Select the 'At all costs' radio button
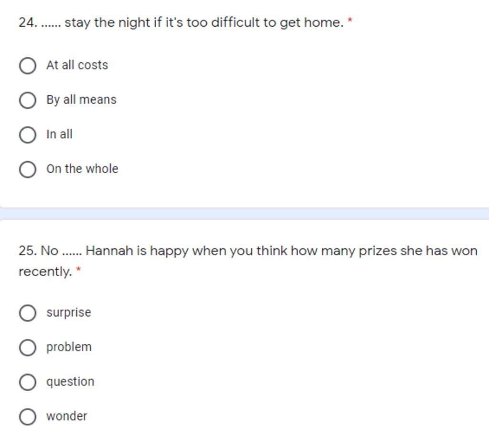This screenshot has height=448, width=489. (27, 65)
